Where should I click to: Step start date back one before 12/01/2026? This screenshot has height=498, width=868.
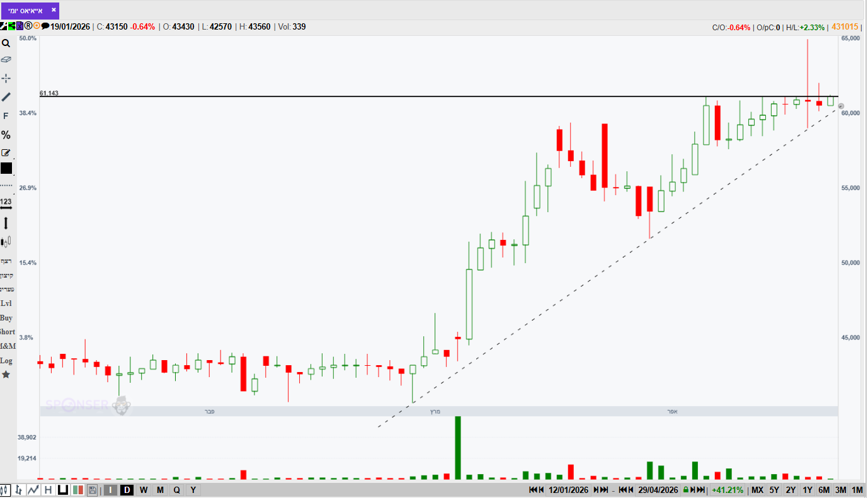click(x=541, y=490)
